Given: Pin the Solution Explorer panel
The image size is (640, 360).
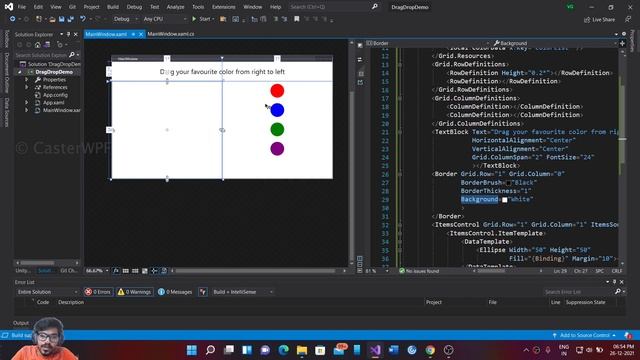Looking at the screenshot, I should click(69, 34).
